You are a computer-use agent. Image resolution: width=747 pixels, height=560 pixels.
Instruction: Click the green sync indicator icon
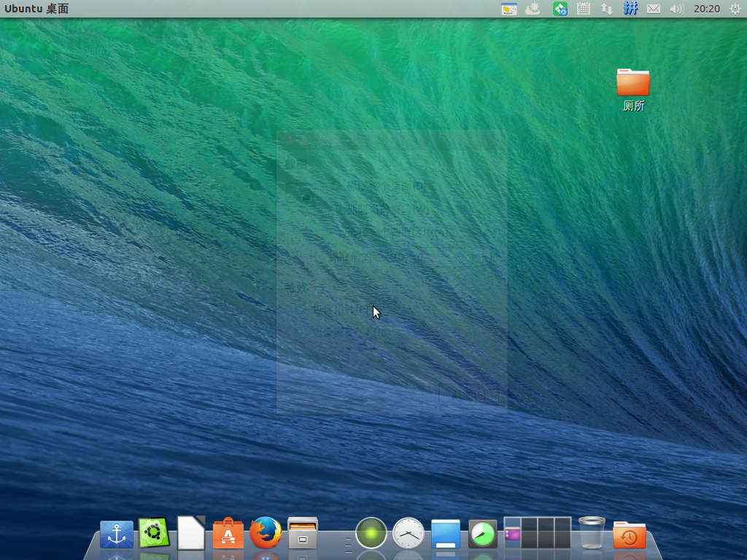(x=560, y=9)
